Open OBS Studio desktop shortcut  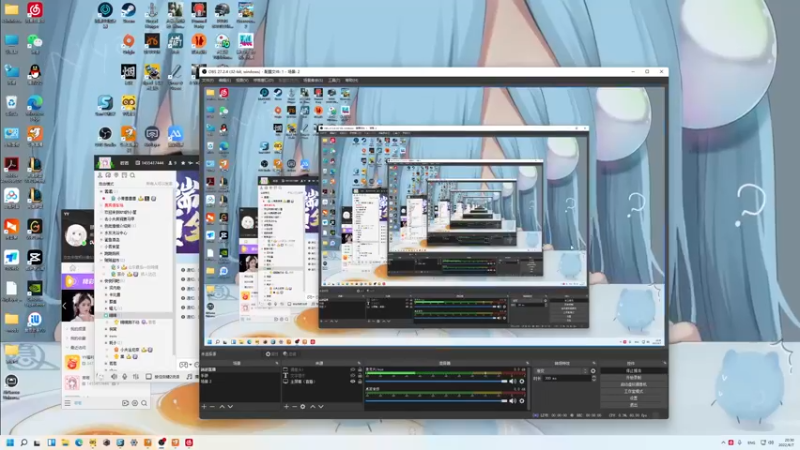point(105,136)
